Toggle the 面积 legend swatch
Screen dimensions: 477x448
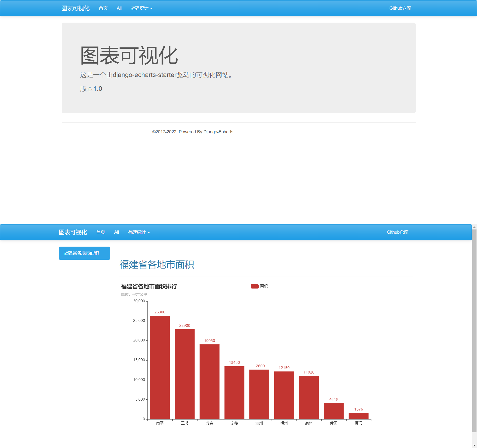pyautogui.click(x=255, y=286)
